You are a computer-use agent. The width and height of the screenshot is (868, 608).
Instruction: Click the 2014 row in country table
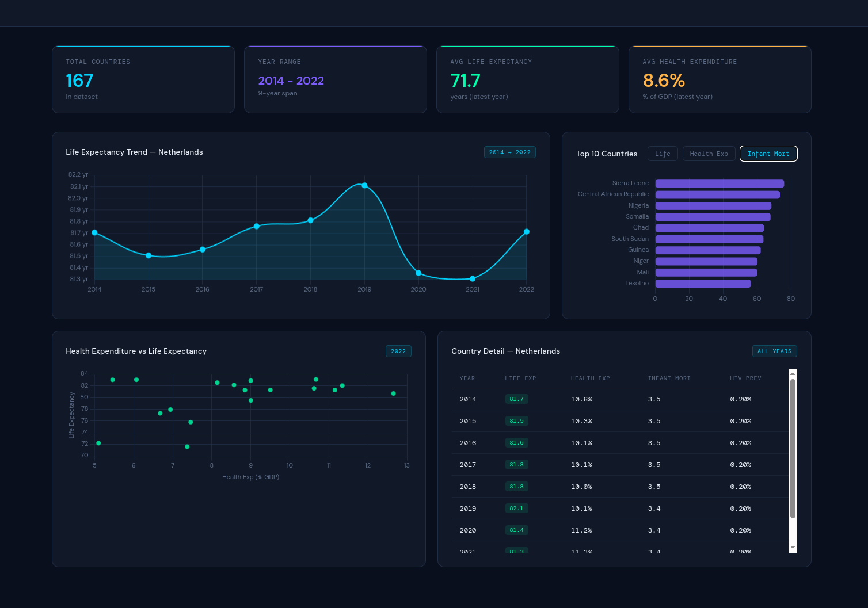point(576,399)
